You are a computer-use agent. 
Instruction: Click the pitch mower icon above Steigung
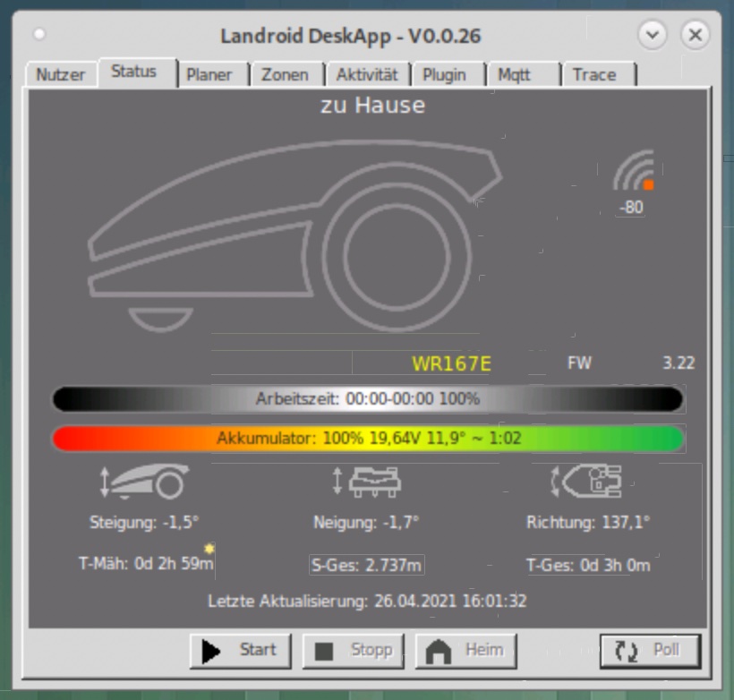point(144,482)
